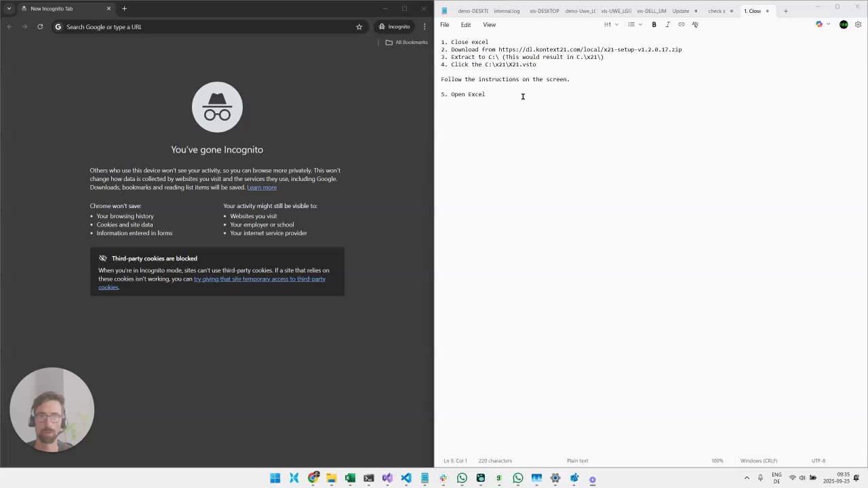Add a new Notepad tab

coord(786,11)
